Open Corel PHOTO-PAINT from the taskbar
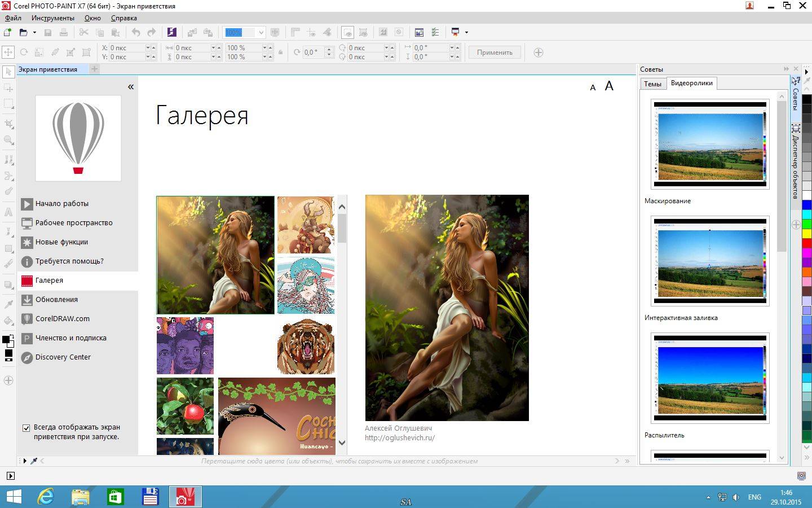Viewport: 812px width, 508px height. coord(186,497)
